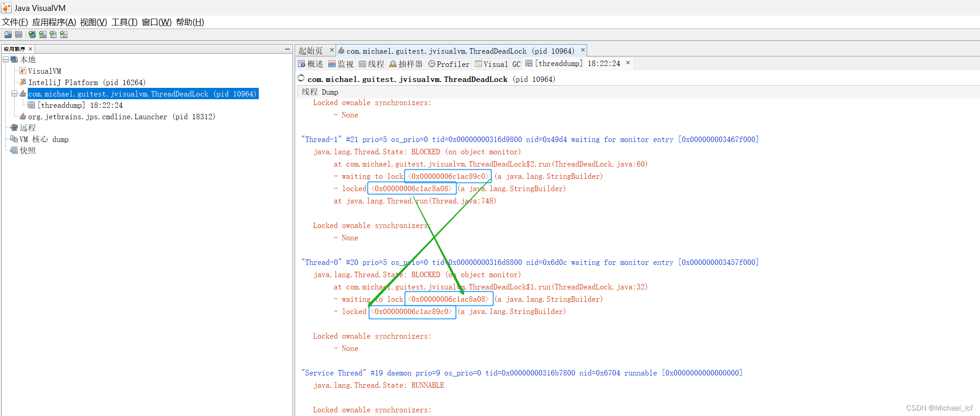This screenshot has width=980, height=416.
Task: Click the "Thread-0" #20 header line
Action: [530, 262]
